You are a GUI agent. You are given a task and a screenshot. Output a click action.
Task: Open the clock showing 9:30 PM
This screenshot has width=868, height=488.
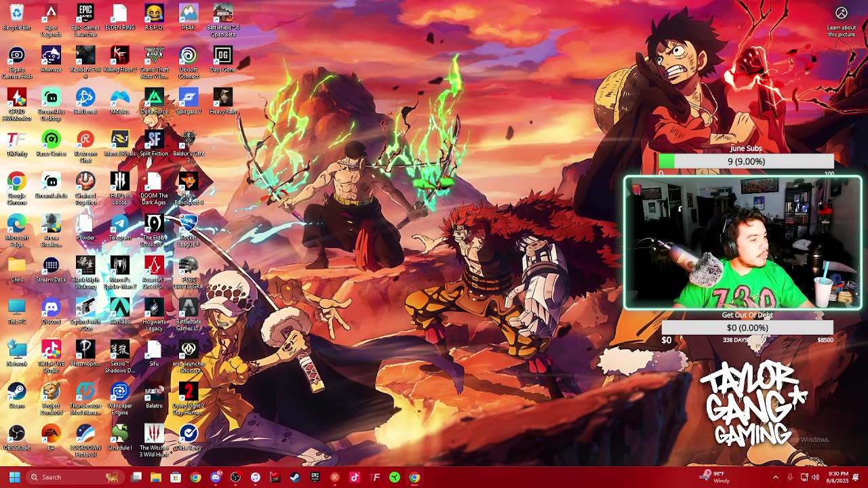(x=838, y=477)
